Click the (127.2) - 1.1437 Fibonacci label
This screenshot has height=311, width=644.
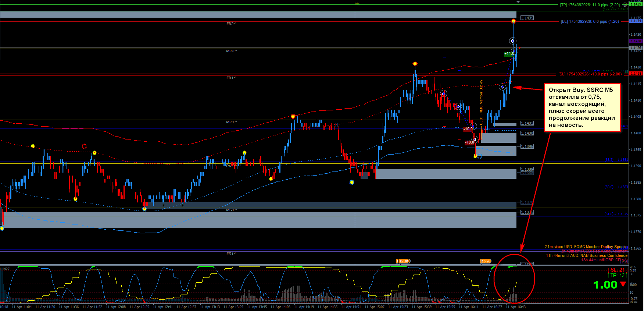[615, 9]
